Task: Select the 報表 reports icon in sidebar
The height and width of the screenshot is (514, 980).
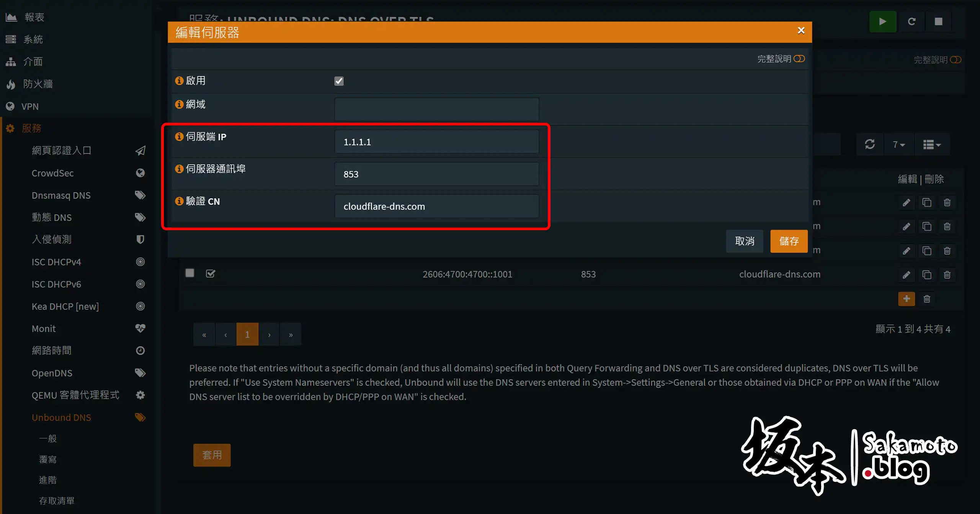Action: coord(11,16)
